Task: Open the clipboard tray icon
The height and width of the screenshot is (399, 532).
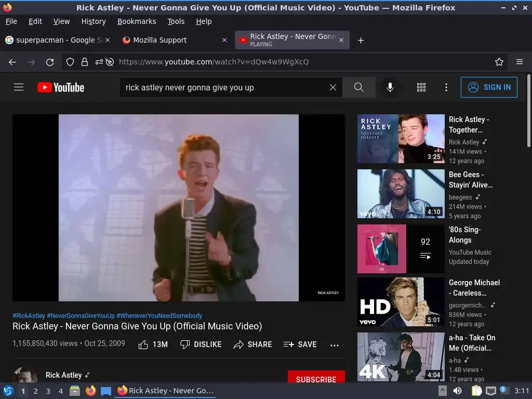Action: [x=477, y=391]
